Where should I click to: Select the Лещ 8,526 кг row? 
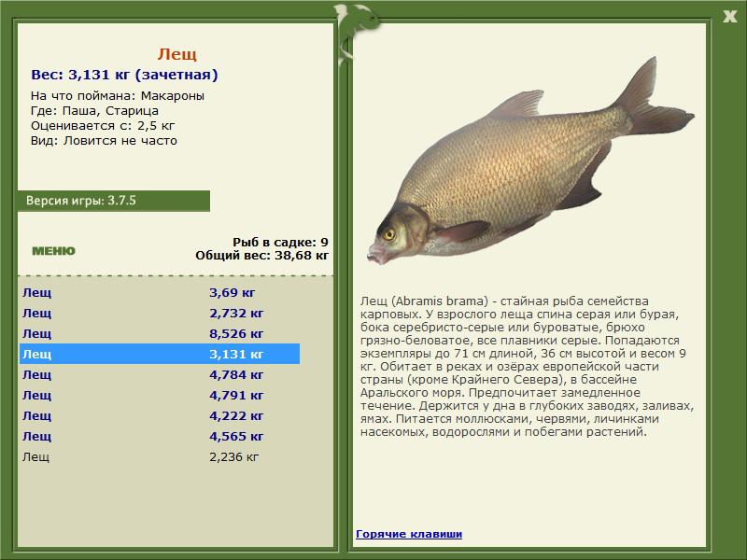tap(160, 333)
